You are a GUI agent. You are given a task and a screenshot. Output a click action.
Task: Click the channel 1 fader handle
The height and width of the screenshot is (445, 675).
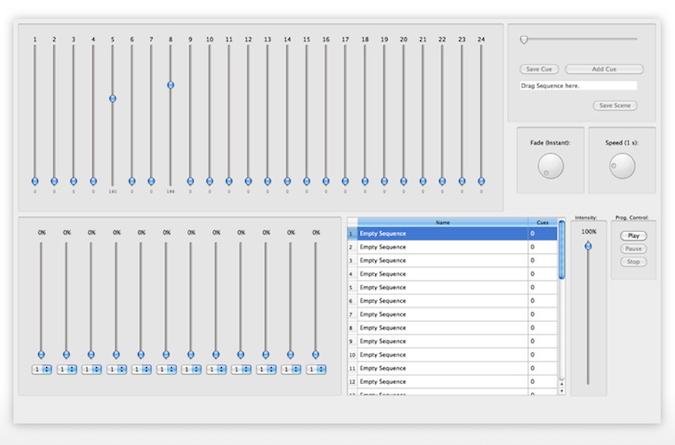tap(35, 181)
